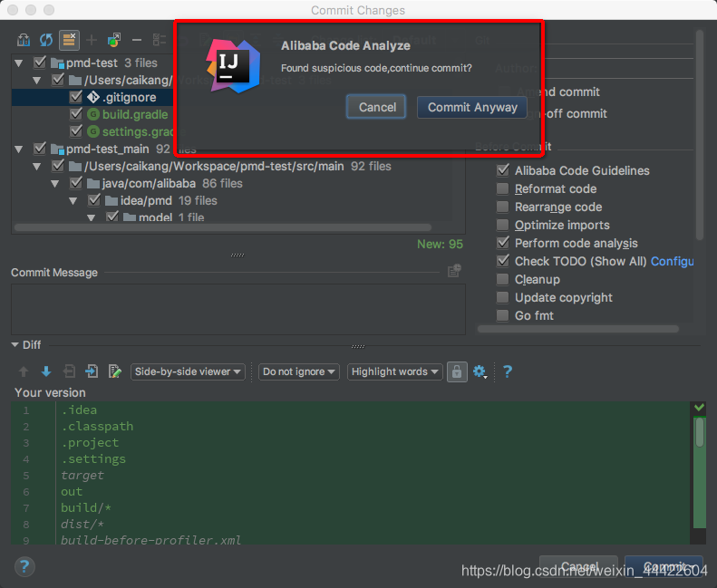Open diff settings gear icon

click(480, 371)
